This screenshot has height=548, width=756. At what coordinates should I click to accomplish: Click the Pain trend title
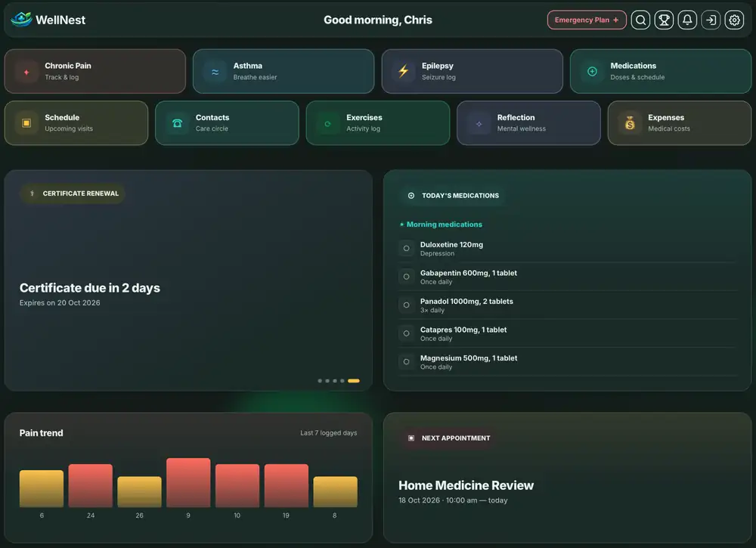coord(41,433)
